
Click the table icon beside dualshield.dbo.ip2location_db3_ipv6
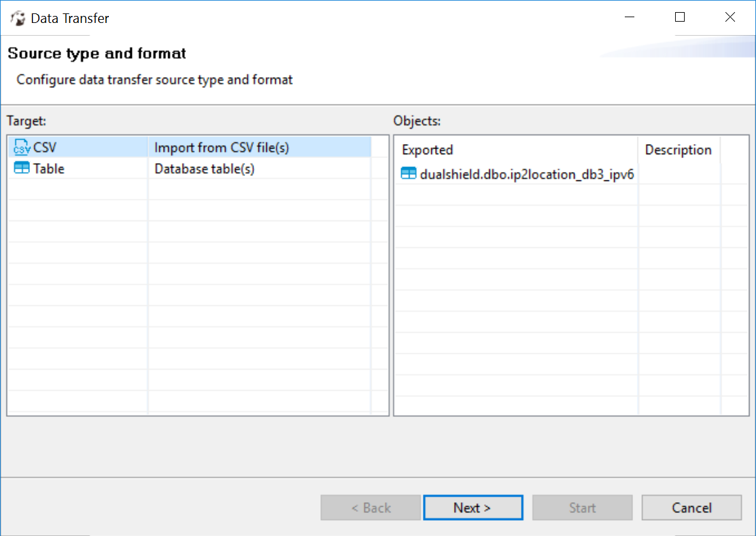click(408, 174)
